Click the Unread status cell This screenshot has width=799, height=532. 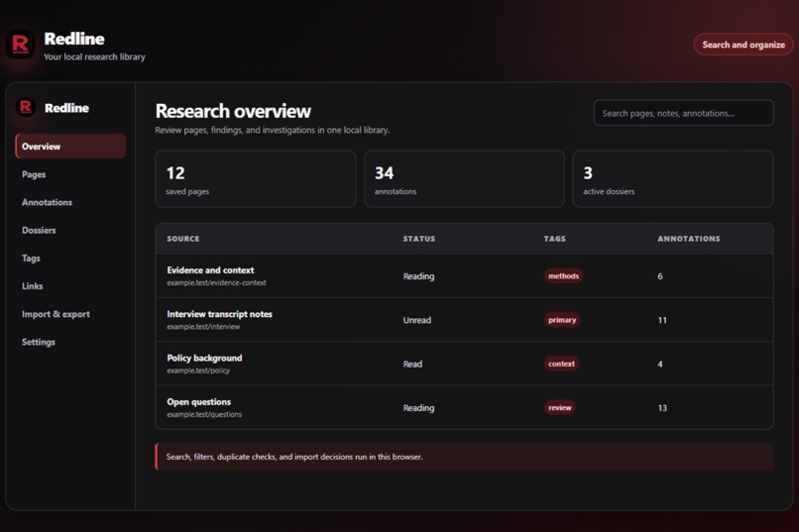pos(416,320)
